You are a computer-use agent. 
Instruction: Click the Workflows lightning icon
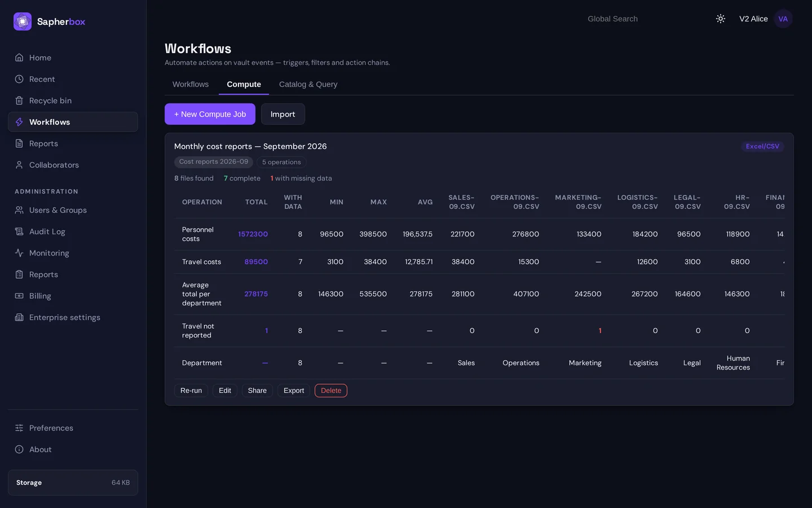pos(19,122)
